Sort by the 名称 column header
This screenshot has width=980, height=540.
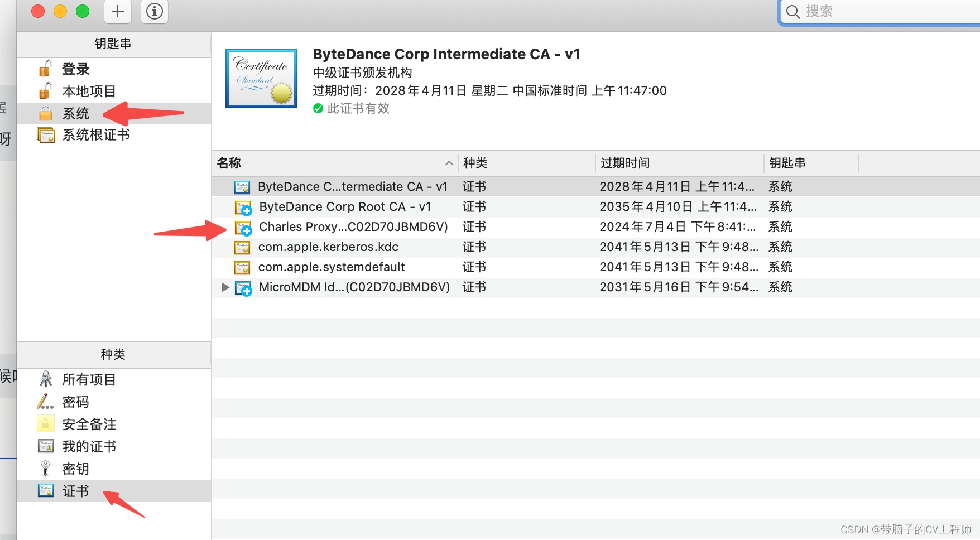(x=335, y=163)
